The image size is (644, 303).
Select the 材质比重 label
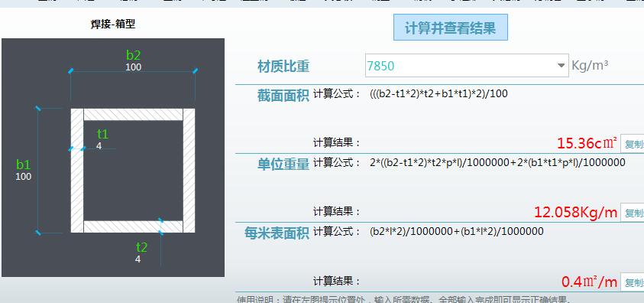283,67
